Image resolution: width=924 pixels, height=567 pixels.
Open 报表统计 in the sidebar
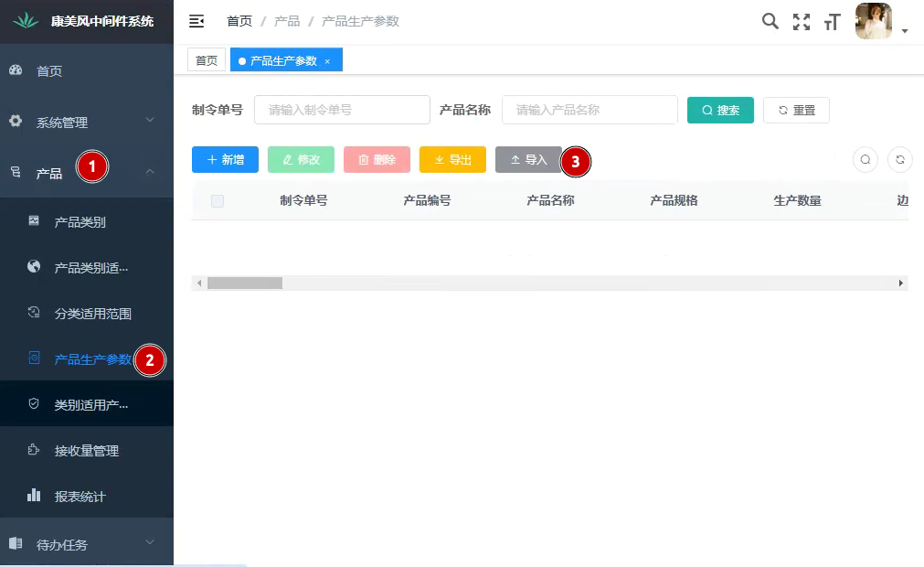click(x=80, y=497)
